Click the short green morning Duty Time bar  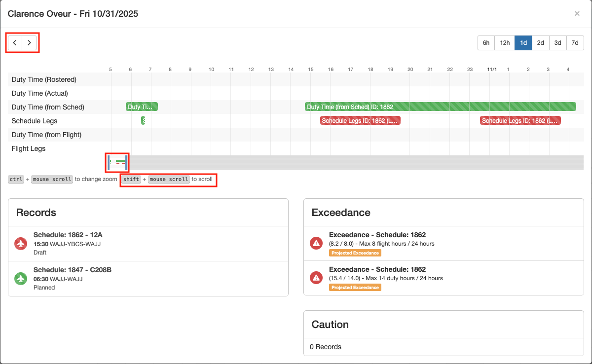(x=142, y=107)
